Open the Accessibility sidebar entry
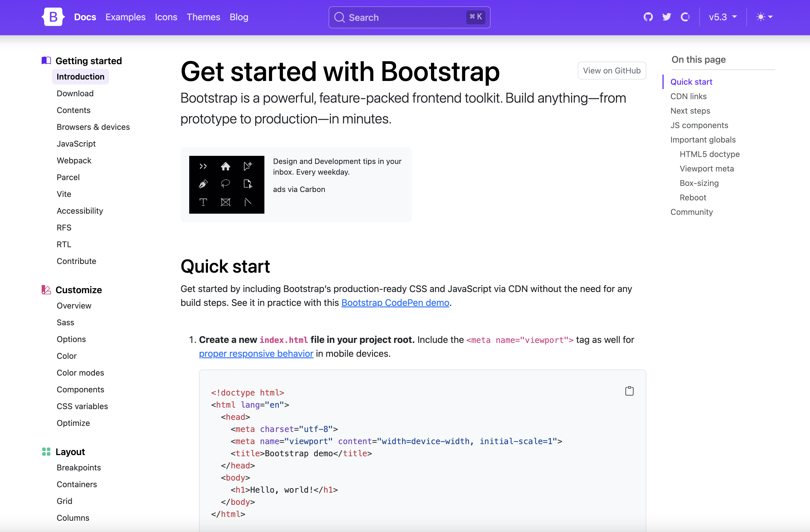The image size is (810, 532). 80,210
